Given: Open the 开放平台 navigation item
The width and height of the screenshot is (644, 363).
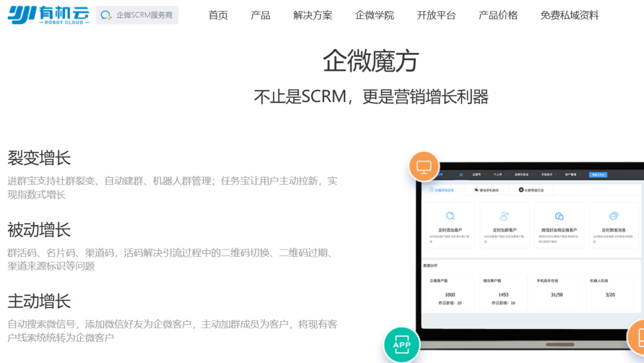Looking at the screenshot, I should click(x=436, y=16).
